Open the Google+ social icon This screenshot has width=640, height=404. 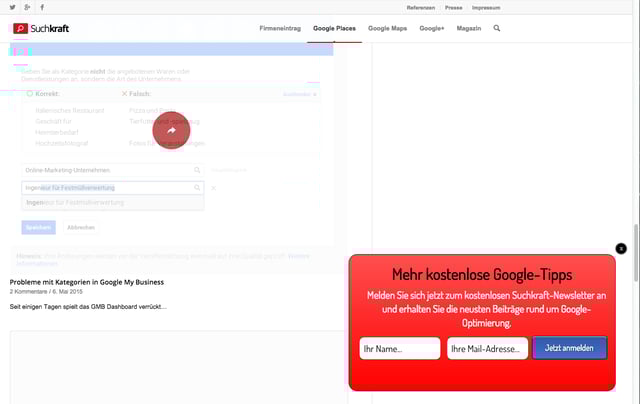click(27, 7)
